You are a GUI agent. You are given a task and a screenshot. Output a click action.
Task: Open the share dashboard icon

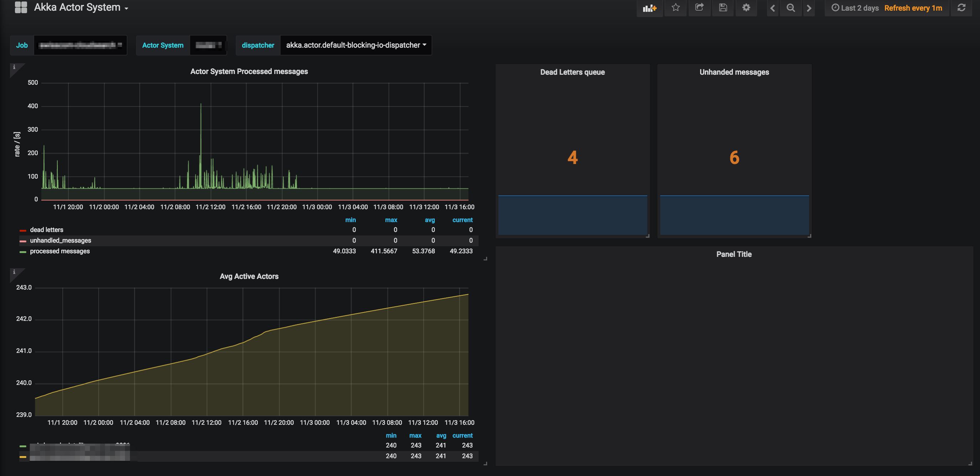coord(699,7)
